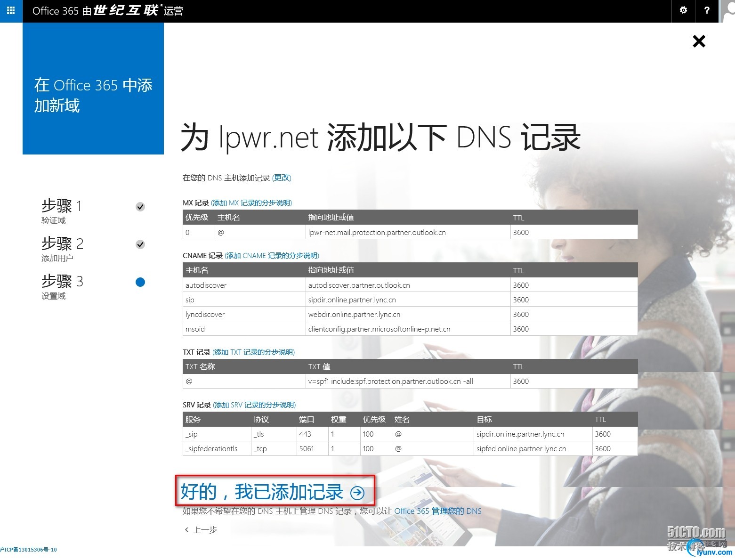Open 添加 SRV 记录的分步说明 link

point(254,405)
